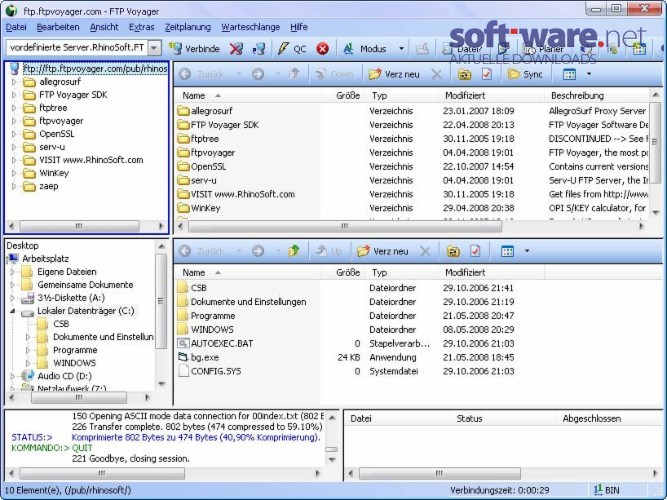This screenshot has width=667, height=500.
Task: Open the local view layout dropdown arrow
Action: [527, 251]
